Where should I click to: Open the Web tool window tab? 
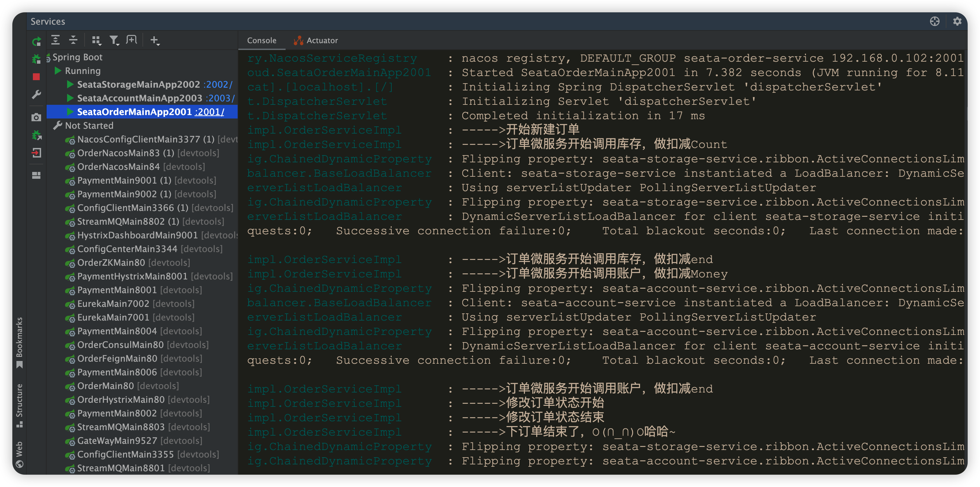pyautogui.click(x=20, y=454)
